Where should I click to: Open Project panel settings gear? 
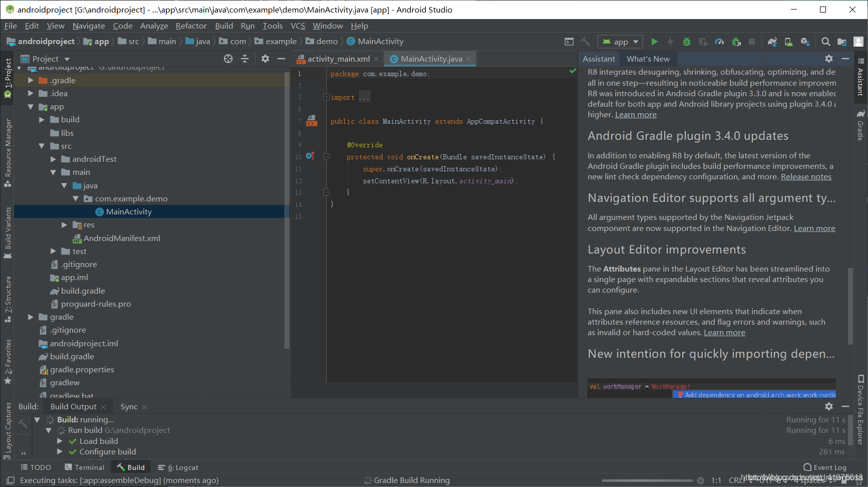pyautogui.click(x=265, y=59)
